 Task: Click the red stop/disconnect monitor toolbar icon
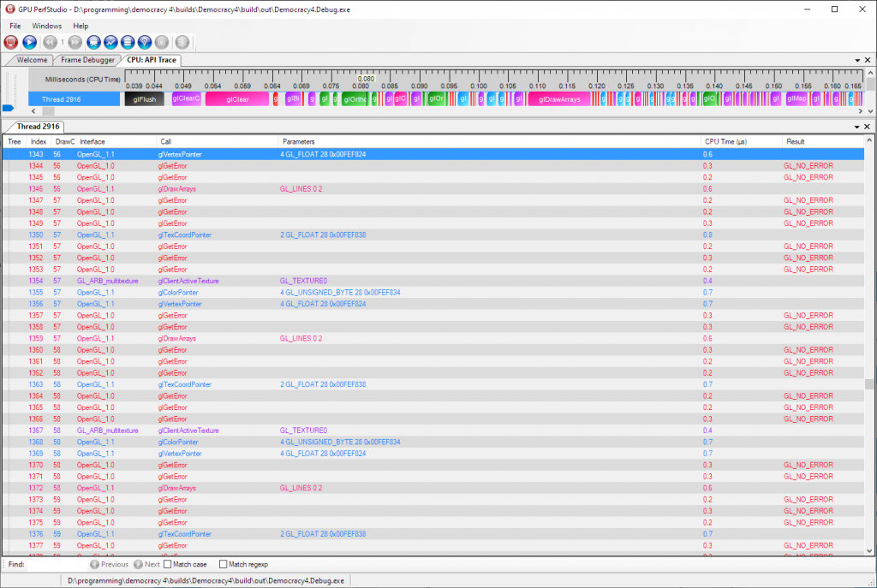click(10, 42)
